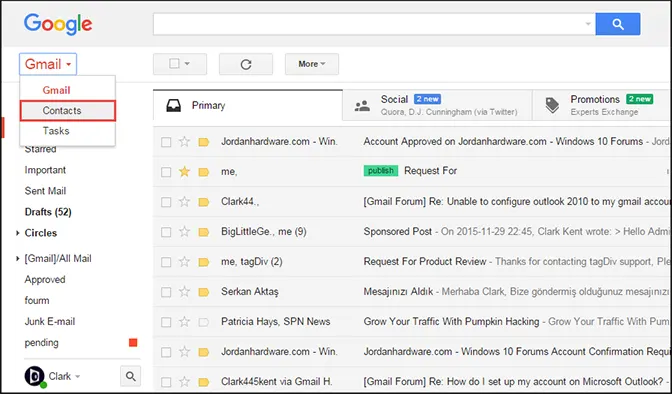This screenshot has width=672, height=394.
Task: Open the Sponsored Post email subject
Action: 398,232
